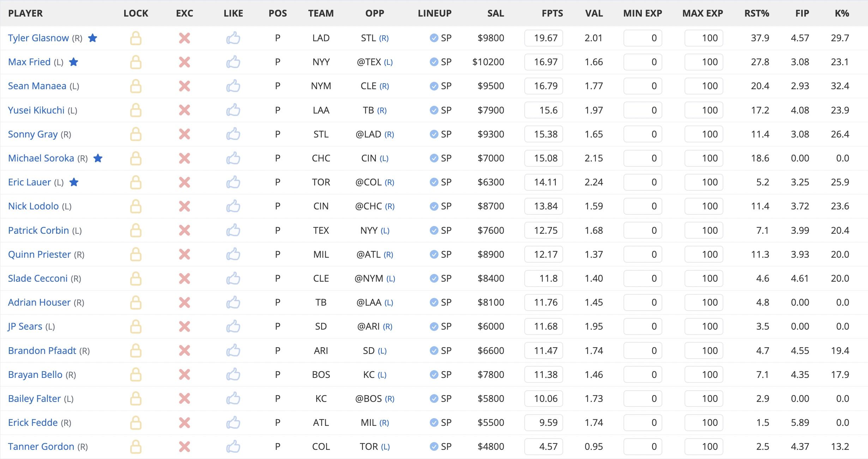This screenshot has height=459, width=868.
Task: Lock Quinn Priester padlock icon
Action: 136,255
